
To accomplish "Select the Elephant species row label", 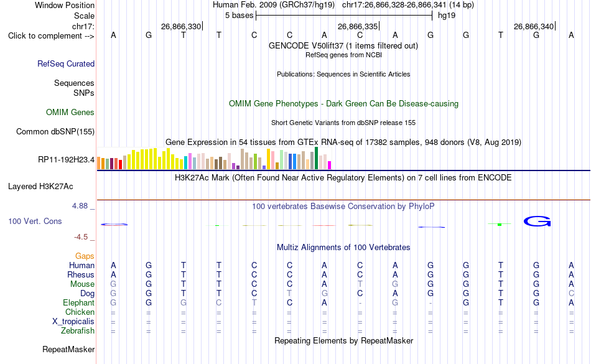I will tap(79, 302).
